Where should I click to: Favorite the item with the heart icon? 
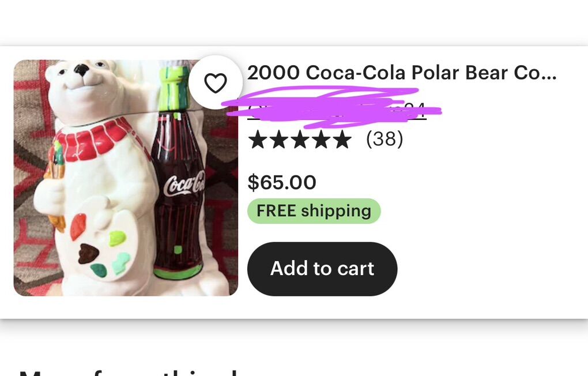coord(216,83)
